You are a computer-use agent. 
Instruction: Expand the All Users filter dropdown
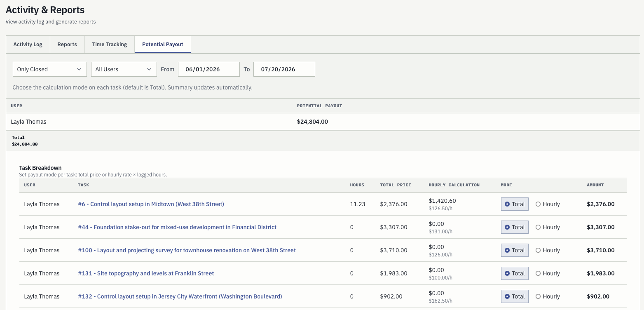click(124, 69)
